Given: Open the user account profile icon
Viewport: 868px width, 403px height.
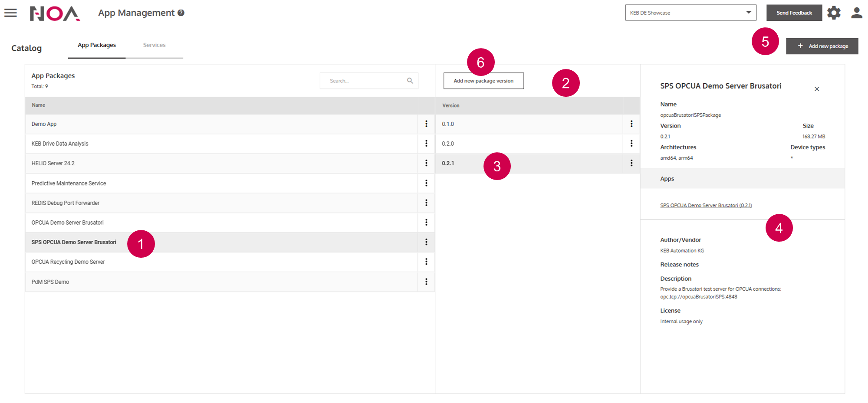Looking at the screenshot, I should pos(856,13).
